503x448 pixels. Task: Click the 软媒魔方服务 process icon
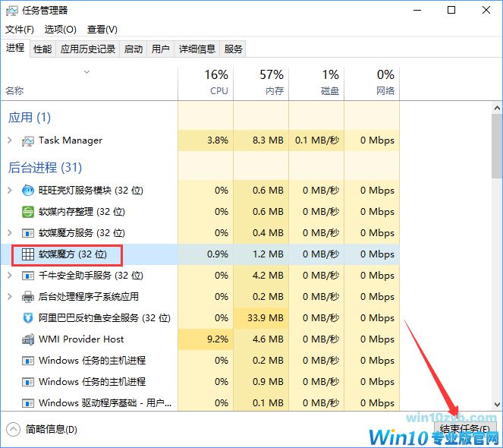(28, 233)
